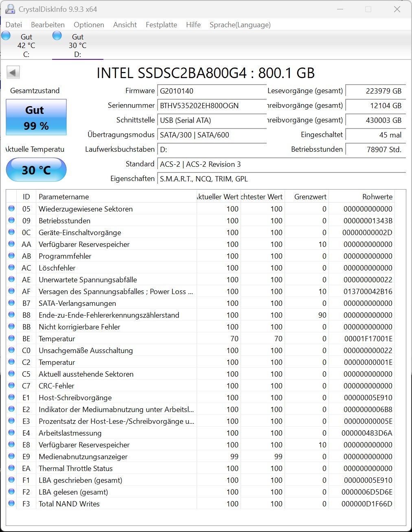This screenshot has width=412, height=532.
Task: Click status orb for Programmfehler row
Action: (x=11, y=256)
